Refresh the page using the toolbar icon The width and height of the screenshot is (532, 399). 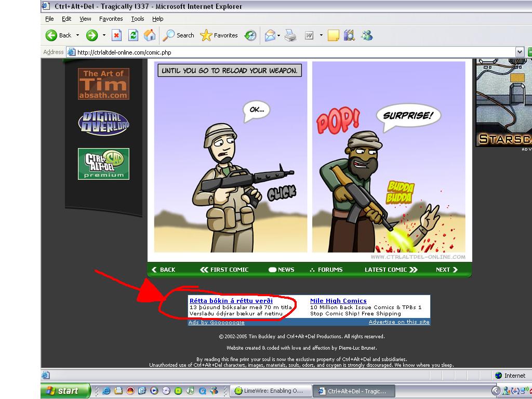pos(133,35)
